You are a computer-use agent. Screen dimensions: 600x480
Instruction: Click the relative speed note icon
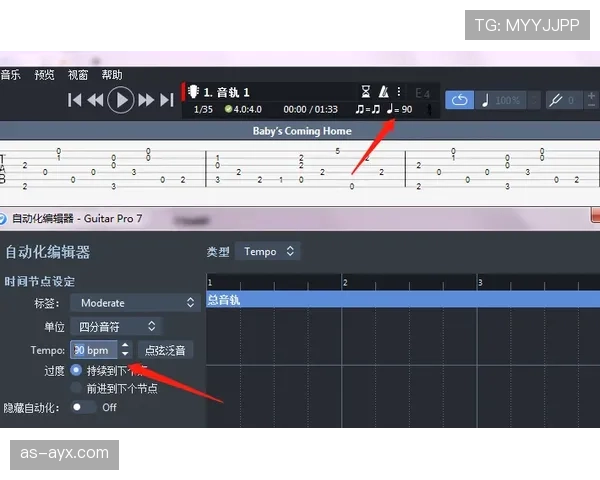[486, 100]
